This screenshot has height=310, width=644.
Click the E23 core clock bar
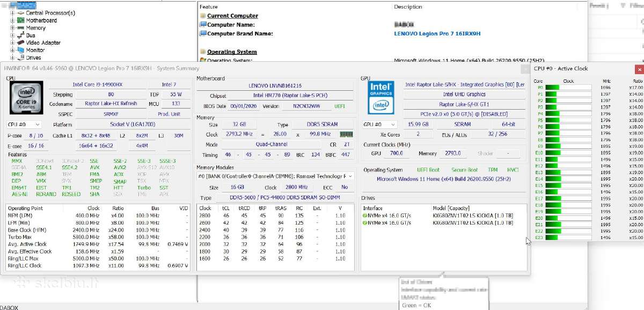pyautogui.click(x=568, y=237)
